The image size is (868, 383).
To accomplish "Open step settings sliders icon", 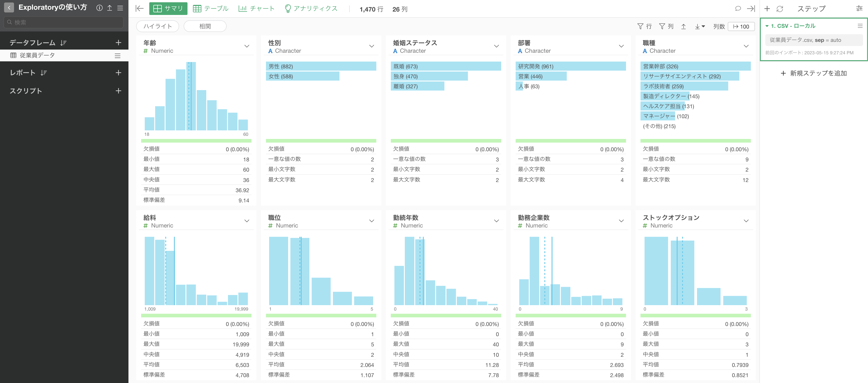I will coord(859,9).
